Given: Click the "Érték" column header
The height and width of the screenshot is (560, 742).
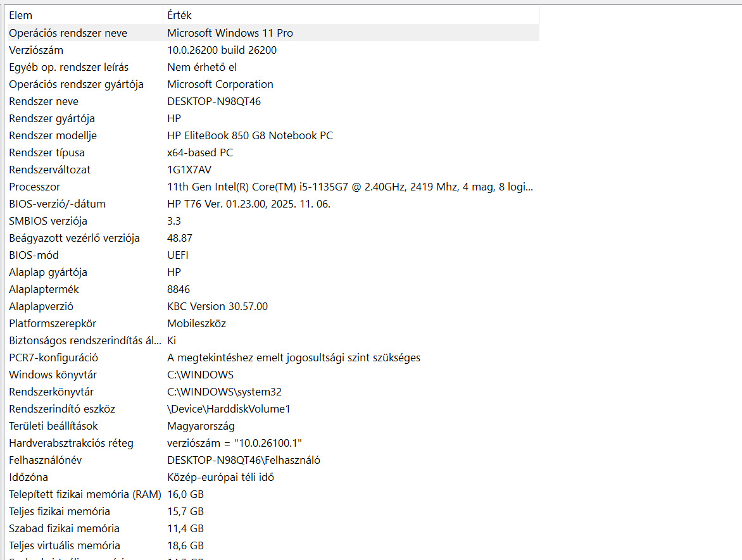Looking at the screenshot, I should tap(180, 15).
